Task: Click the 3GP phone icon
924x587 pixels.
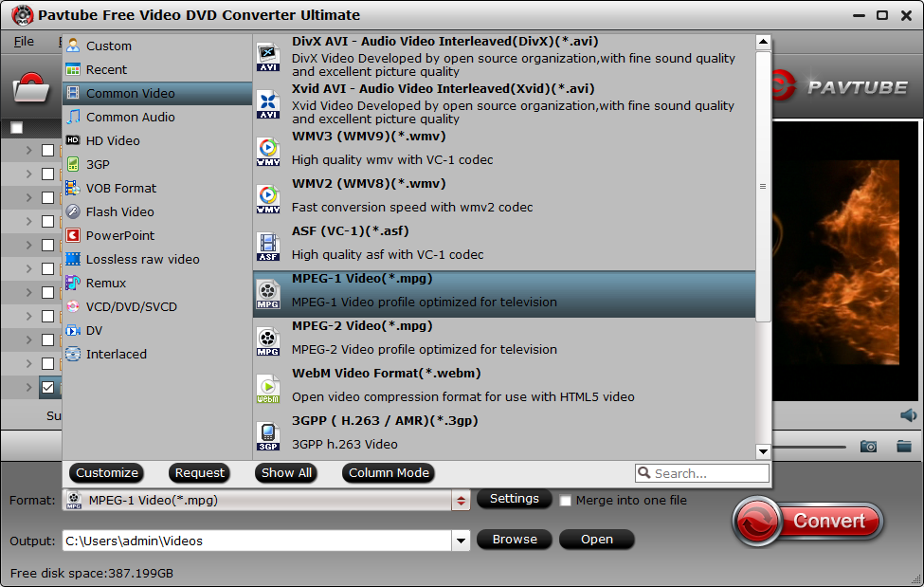Action: (73, 164)
